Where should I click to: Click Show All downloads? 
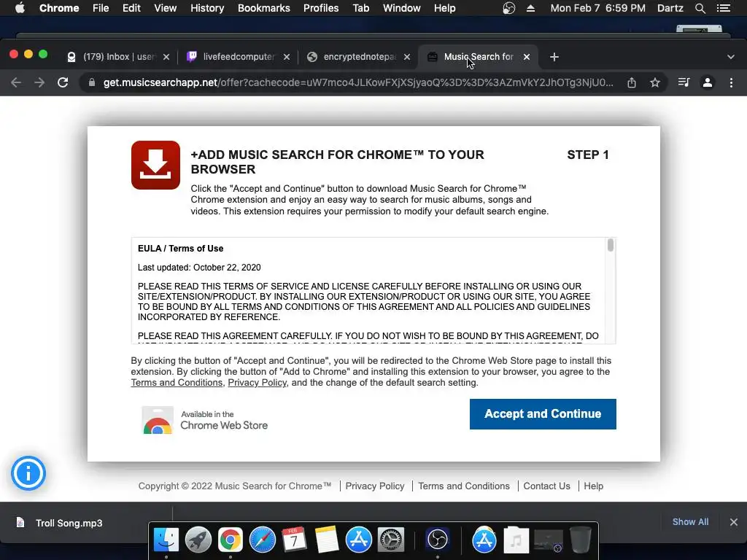click(690, 522)
